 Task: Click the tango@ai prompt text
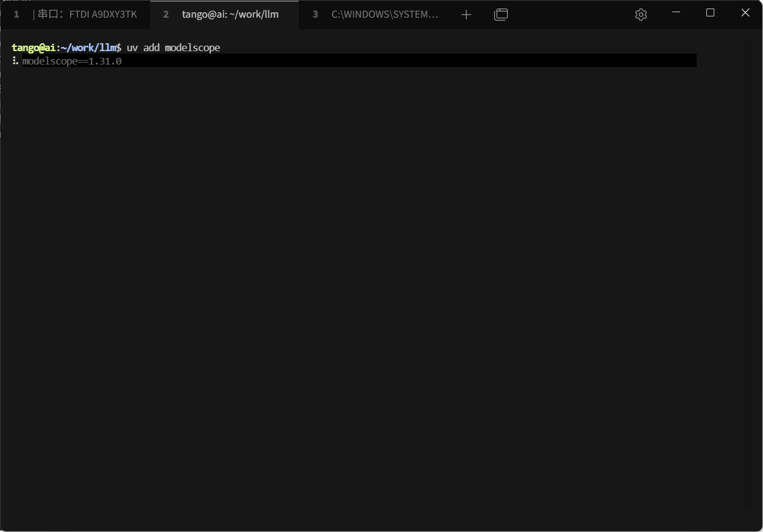click(33, 47)
